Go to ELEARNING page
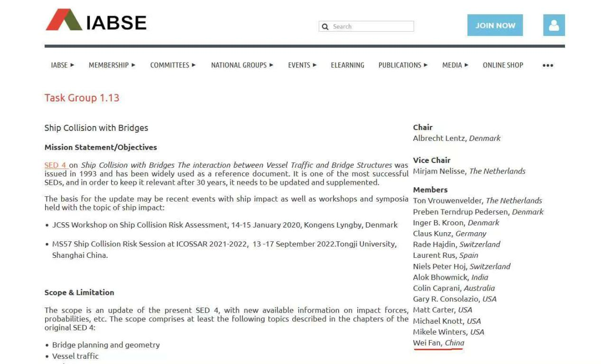The height and width of the screenshot is (364, 601). coord(347,65)
